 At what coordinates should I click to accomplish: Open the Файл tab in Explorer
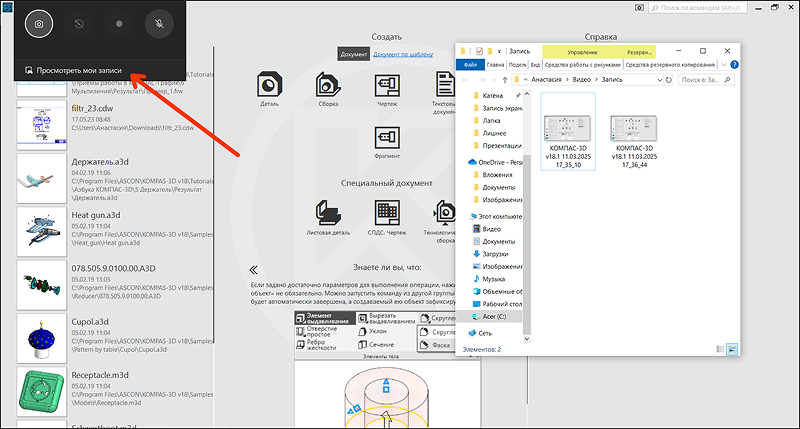pos(470,65)
